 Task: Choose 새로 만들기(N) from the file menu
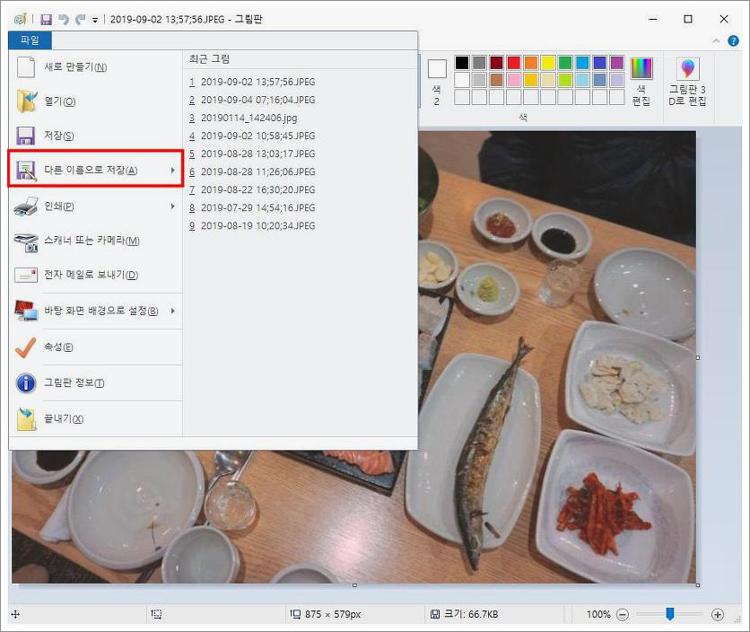coord(96,67)
